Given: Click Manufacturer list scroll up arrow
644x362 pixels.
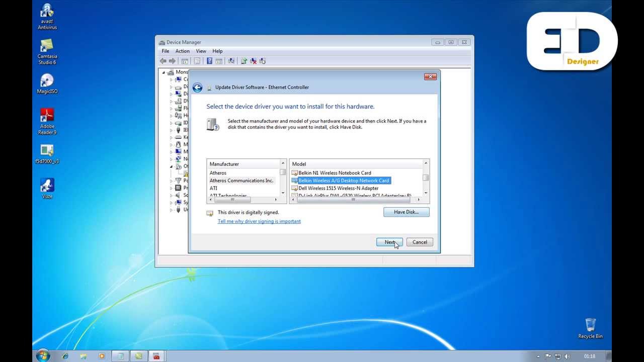Looking at the screenshot, I should pos(283,163).
